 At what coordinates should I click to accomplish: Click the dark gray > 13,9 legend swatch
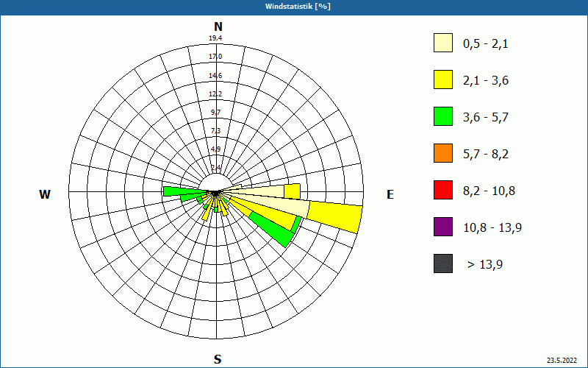tap(443, 263)
